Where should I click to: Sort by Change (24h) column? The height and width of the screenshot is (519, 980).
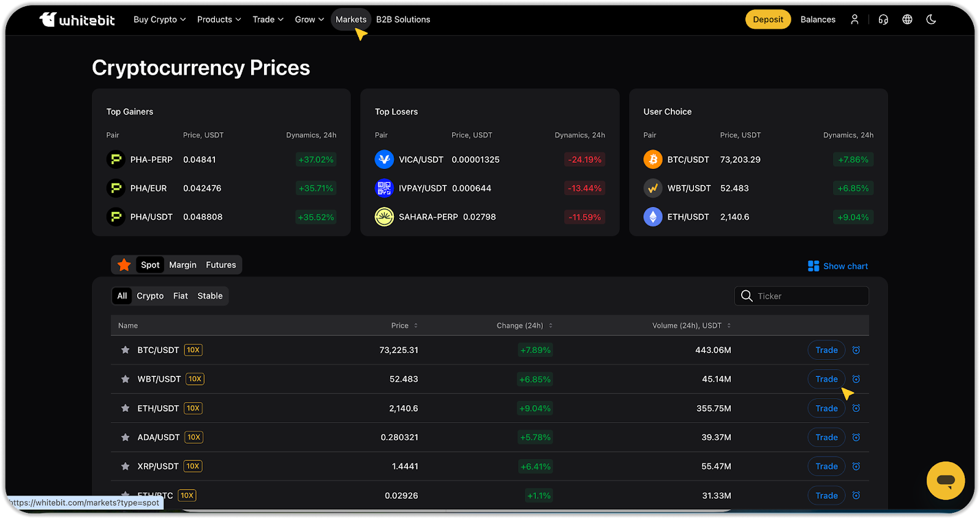524,326
